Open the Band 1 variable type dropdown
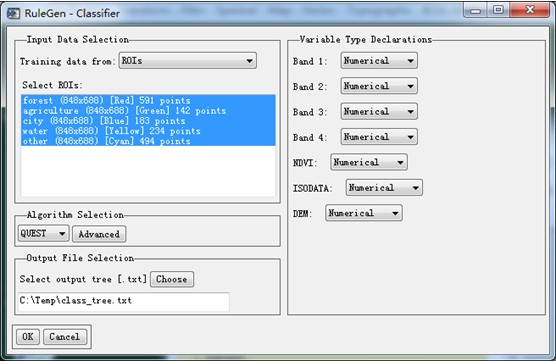This screenshot has height=364, width=556. pyautogui.click(x=379, y=61)
